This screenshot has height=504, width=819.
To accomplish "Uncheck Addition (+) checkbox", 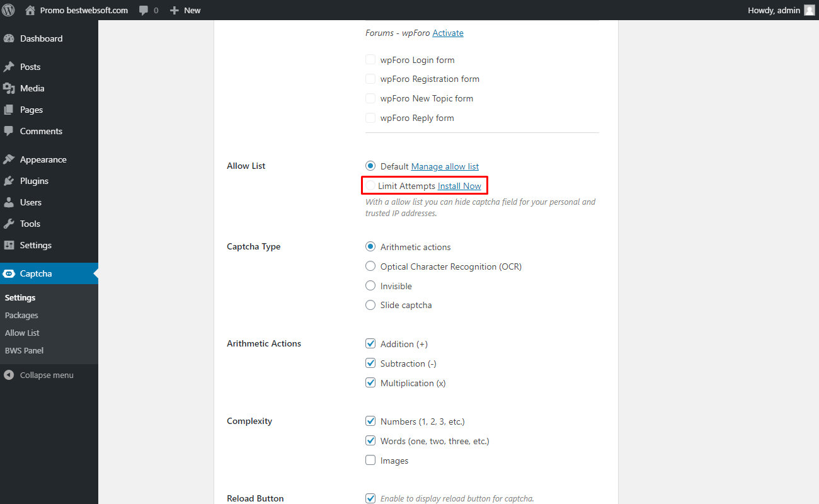I will click(370, 344).
